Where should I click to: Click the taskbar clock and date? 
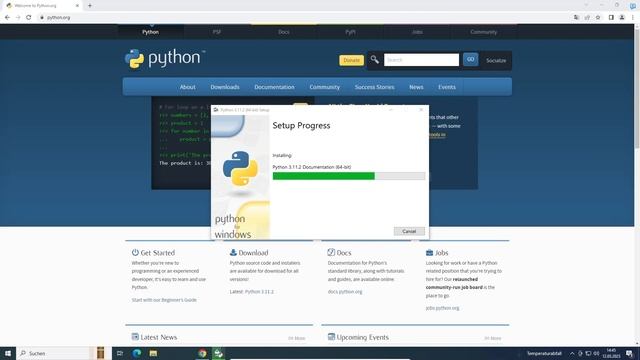(611, 353)
